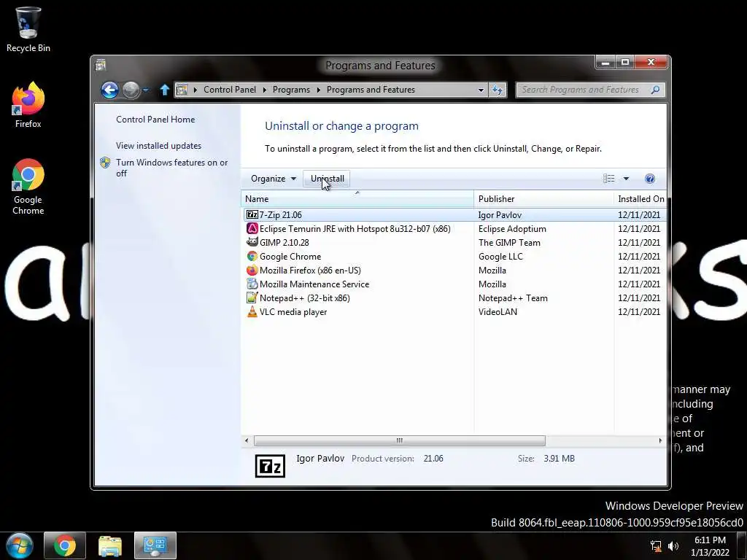This screenshot has width=747, height=560.
Task: Click publisher Igor Pavlov cell
Action: pyautogui.click(x=500, y=215)
